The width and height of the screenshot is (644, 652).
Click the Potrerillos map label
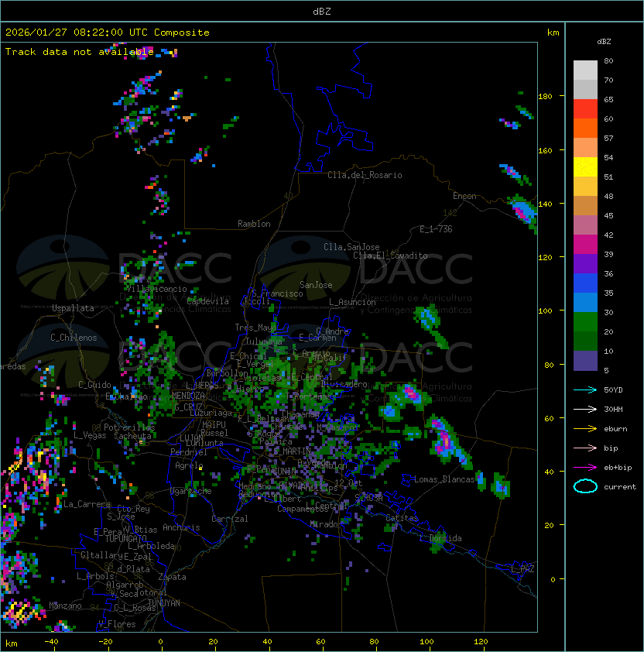[129, 427]
